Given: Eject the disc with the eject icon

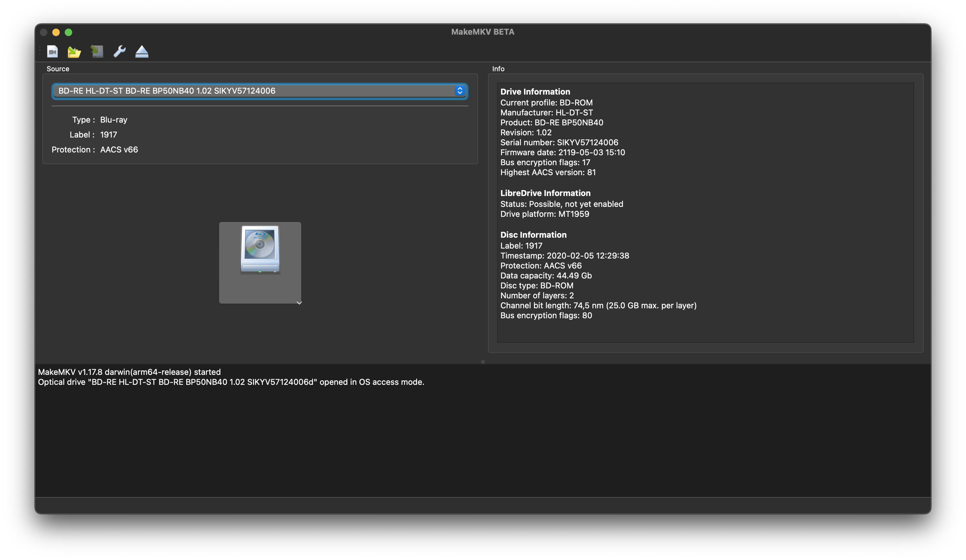Looking at the screenshot, I should (142, 51).
